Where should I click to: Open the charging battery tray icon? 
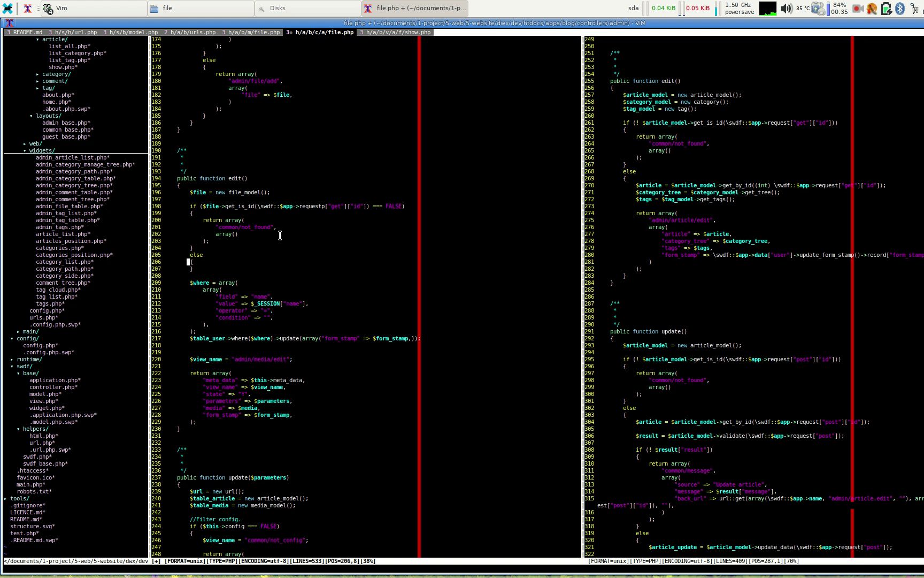coord(886,8)
